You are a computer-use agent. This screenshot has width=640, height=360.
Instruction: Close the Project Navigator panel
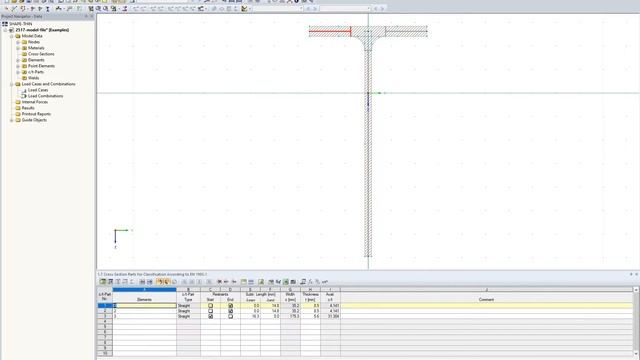tap(91, 16)
